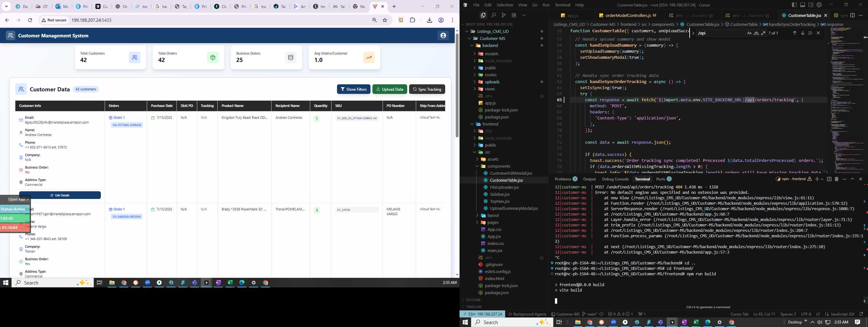Reload the browser page
This screenshot has width=868, height=327.
(30, 20)
